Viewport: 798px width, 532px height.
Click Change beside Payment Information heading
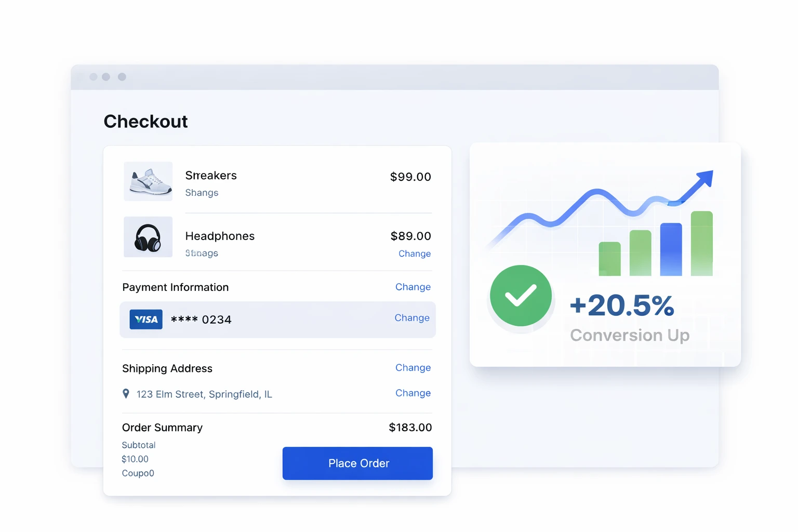[x=413, y=287]
